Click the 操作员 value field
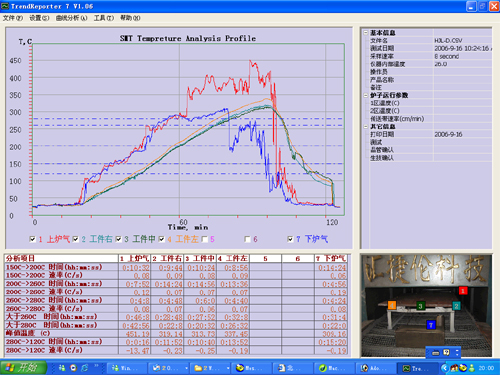Screen dimensions: 500x375 point(462,72)
